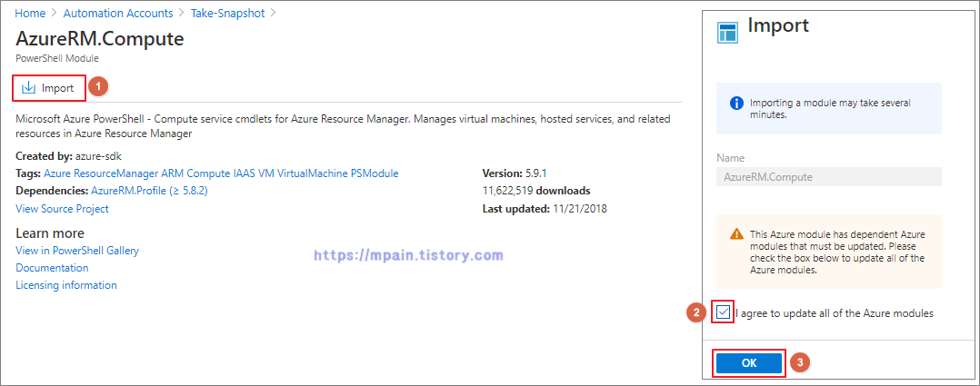Click the blue info icon in notice
980x386 pixels.
tap(737, 103)
